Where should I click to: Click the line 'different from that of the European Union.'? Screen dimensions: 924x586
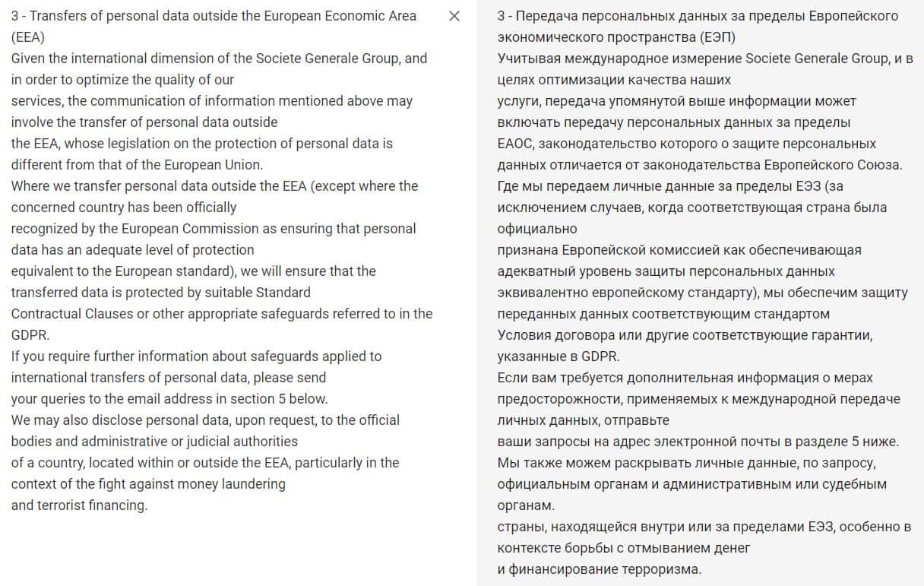(x=137, y=165)
